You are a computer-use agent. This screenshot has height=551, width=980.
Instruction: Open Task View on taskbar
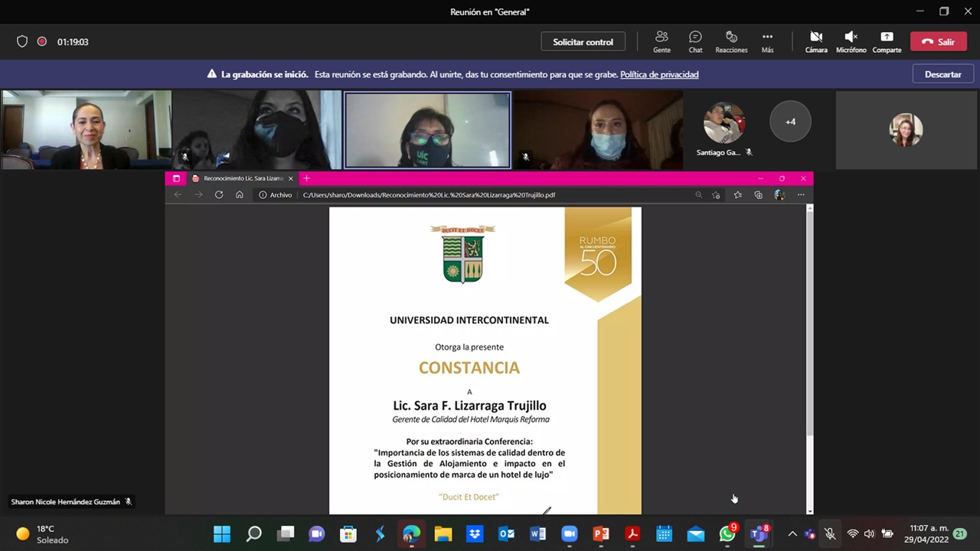click(286, 533)
